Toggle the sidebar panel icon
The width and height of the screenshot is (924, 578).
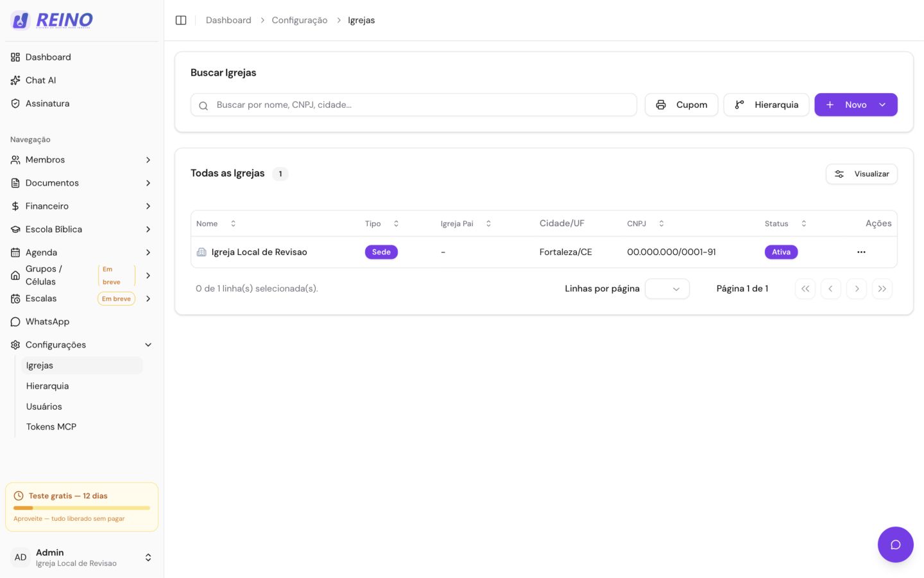(181, 21)
